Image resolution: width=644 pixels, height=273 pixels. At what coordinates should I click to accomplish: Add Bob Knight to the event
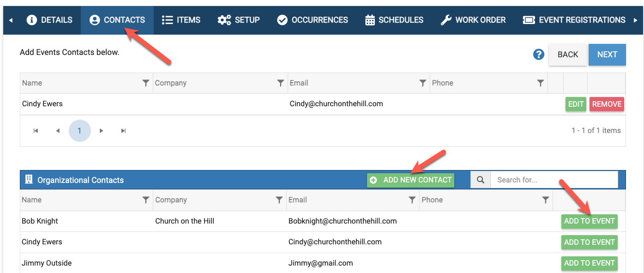coord(589,221)
